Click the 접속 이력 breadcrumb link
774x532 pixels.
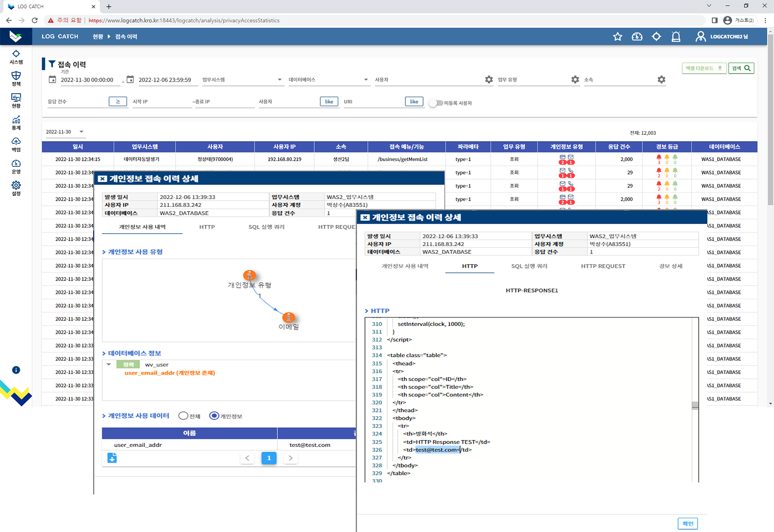point(126,37)
